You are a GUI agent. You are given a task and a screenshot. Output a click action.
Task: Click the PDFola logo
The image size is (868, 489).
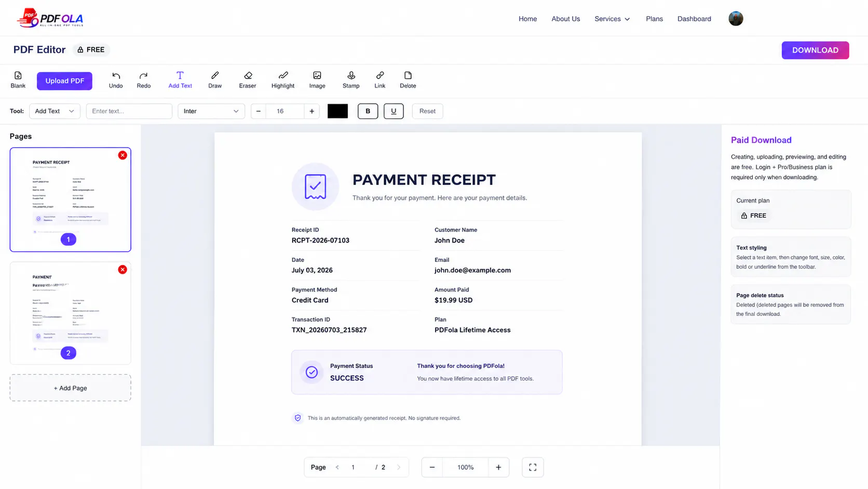[x=50, y=18]
